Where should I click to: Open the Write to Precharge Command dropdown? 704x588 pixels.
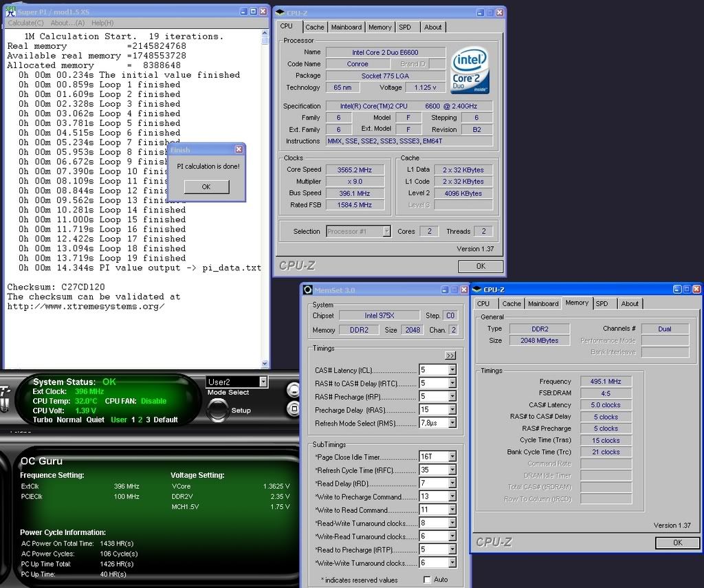coord(452,497)
